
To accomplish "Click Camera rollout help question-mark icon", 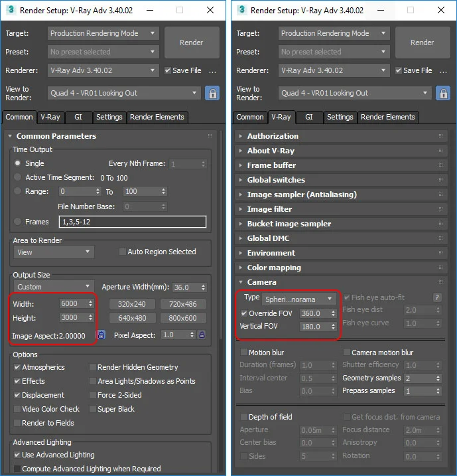I will click(x=437, y=297).
